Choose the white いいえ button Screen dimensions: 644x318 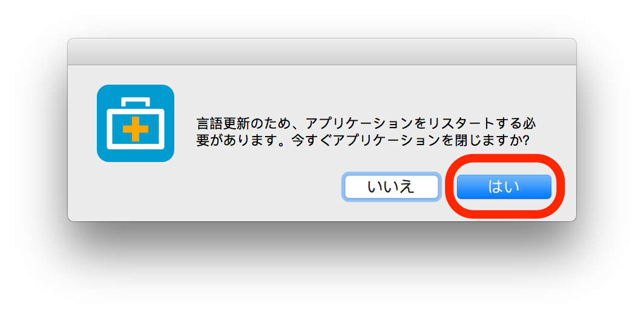pyautogui.click(x=392, y=187)
